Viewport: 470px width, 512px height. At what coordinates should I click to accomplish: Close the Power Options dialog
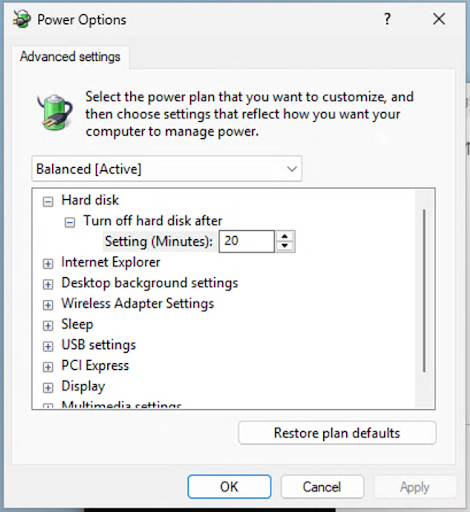tap(439, 19)
